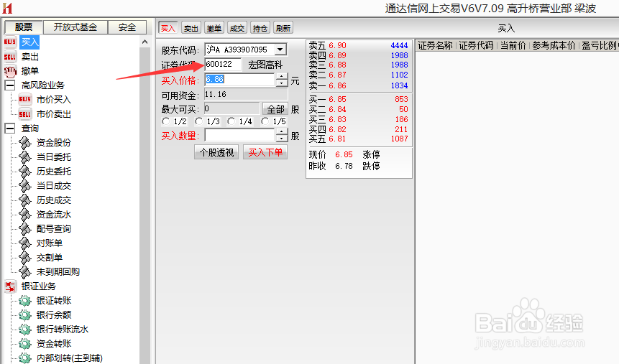Click the 证券代码 input containing 600122

[x=223, y=65]
